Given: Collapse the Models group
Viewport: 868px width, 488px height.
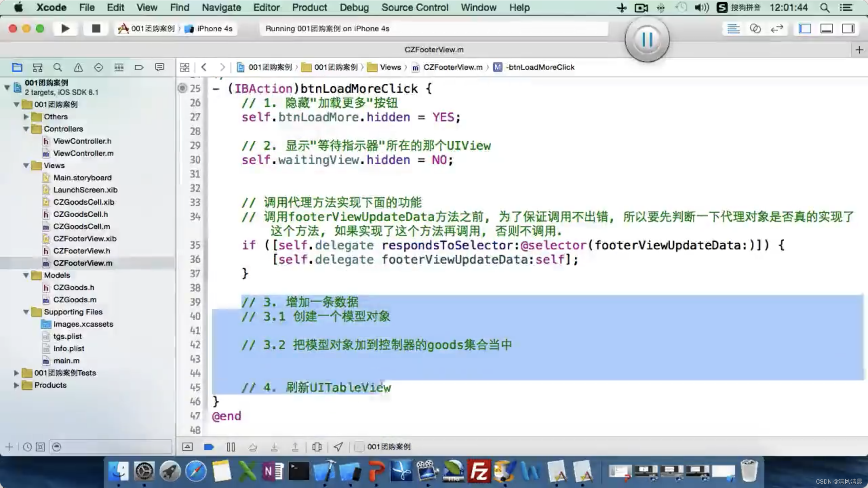Looking at the screenshot, I should tap(26, 275).
